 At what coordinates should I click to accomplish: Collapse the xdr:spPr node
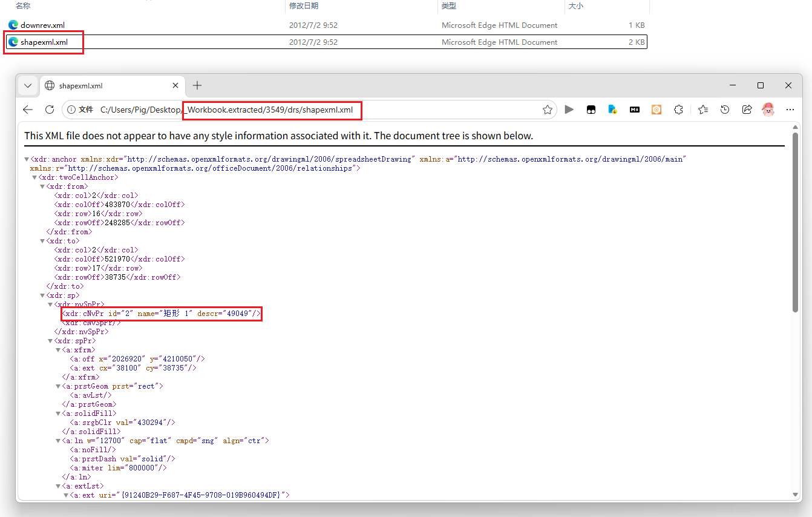click(50, 341)
